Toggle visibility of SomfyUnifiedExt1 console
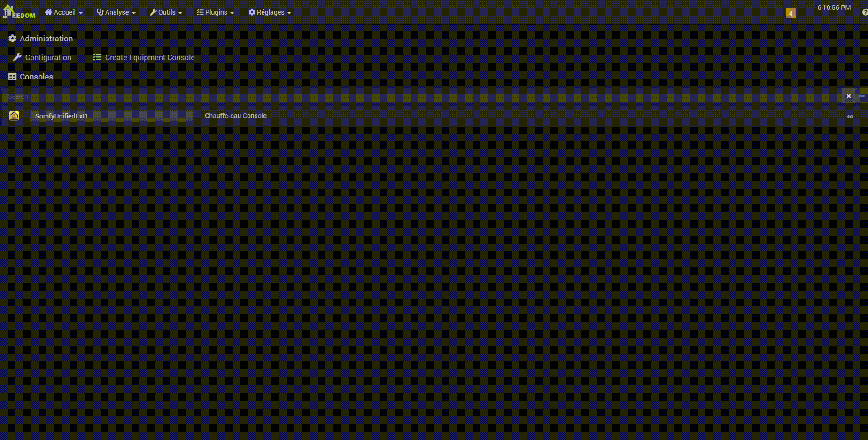 [x=850, y=116]
